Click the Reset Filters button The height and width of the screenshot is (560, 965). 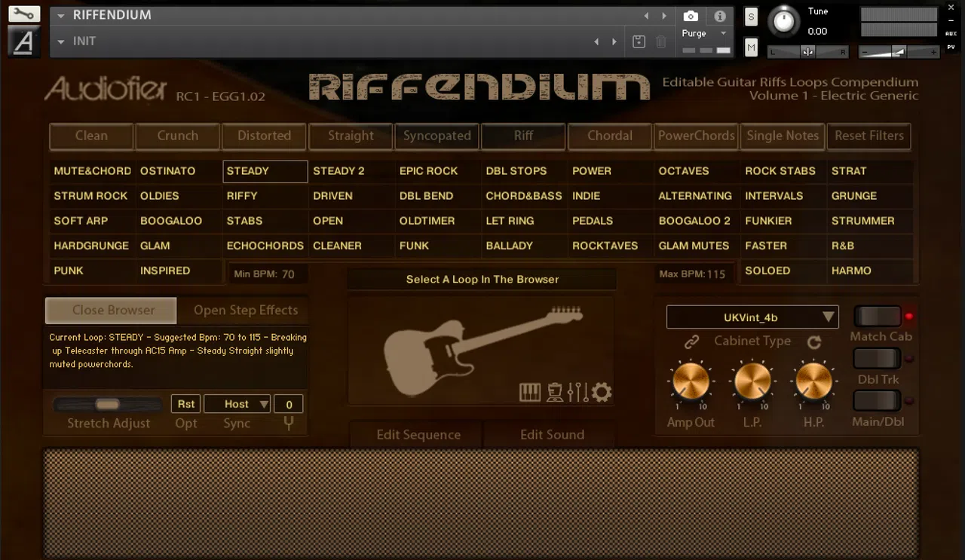[x=869, y=136]
